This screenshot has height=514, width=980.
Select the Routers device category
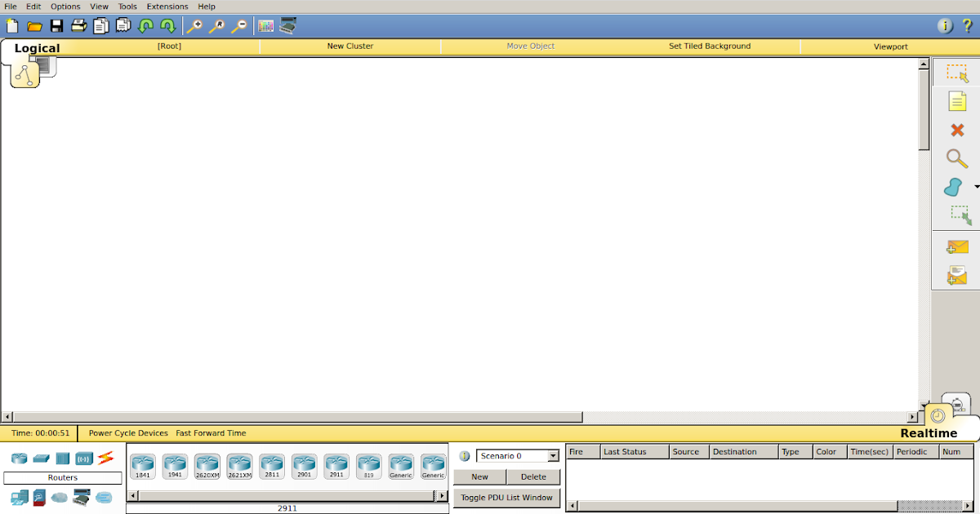coord(18,459)
